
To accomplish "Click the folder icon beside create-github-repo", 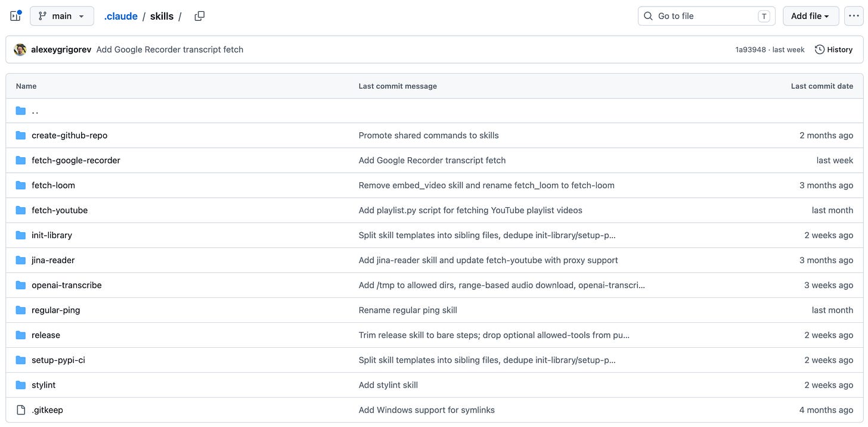I will [x=21, y=135].
